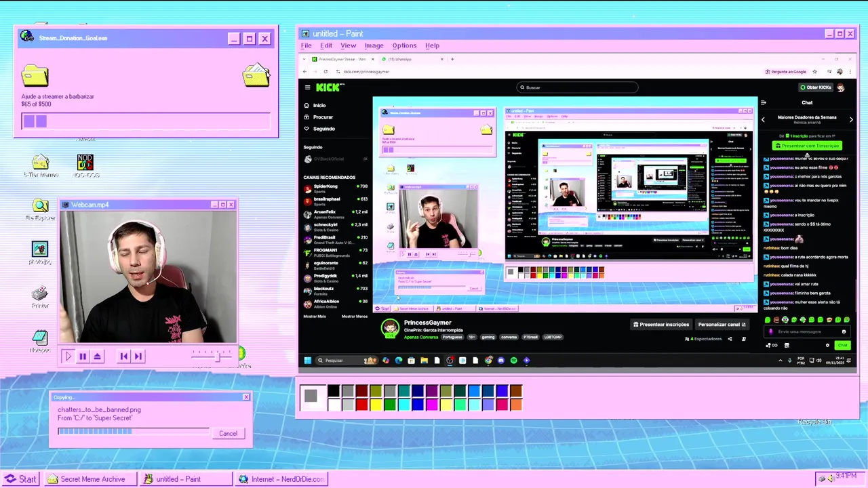Screen dimensions: 868x488
Task: Select the Recycle Bin desktop icon
Action: click(814, 422)
